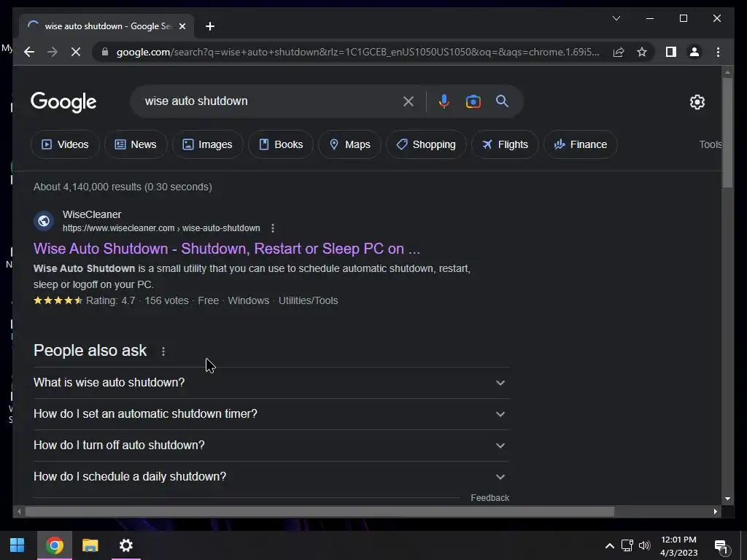
Task: Bookmark this page with the star icon
Action: 642,52
